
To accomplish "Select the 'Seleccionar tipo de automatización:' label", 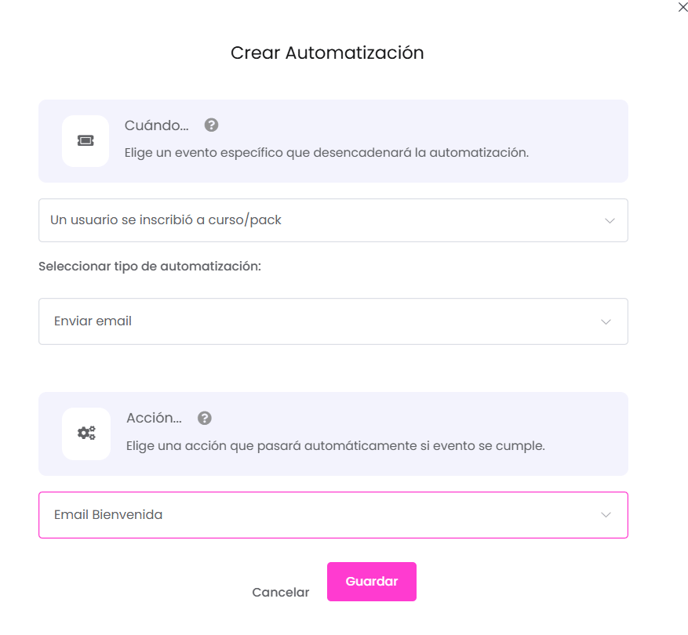I will pyautogui.click(x=150, y=266).
